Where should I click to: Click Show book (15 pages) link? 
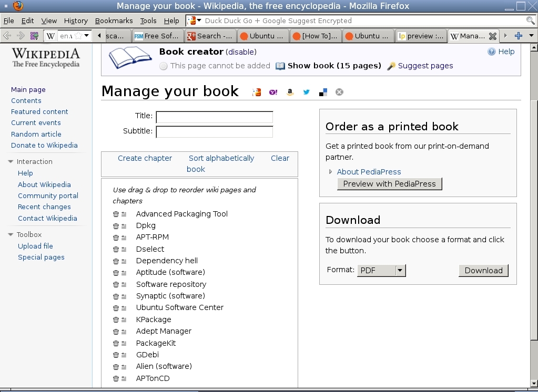pos(334,66)
